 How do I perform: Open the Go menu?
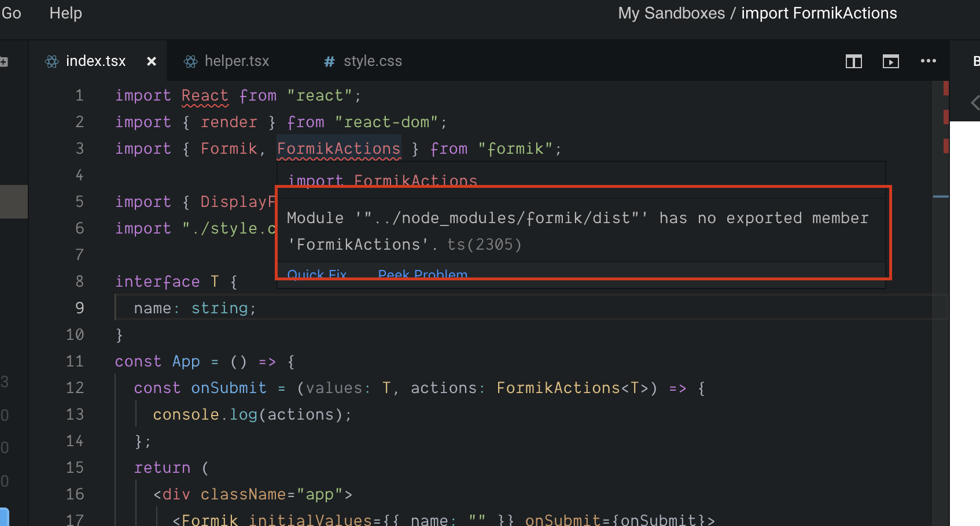11,13
